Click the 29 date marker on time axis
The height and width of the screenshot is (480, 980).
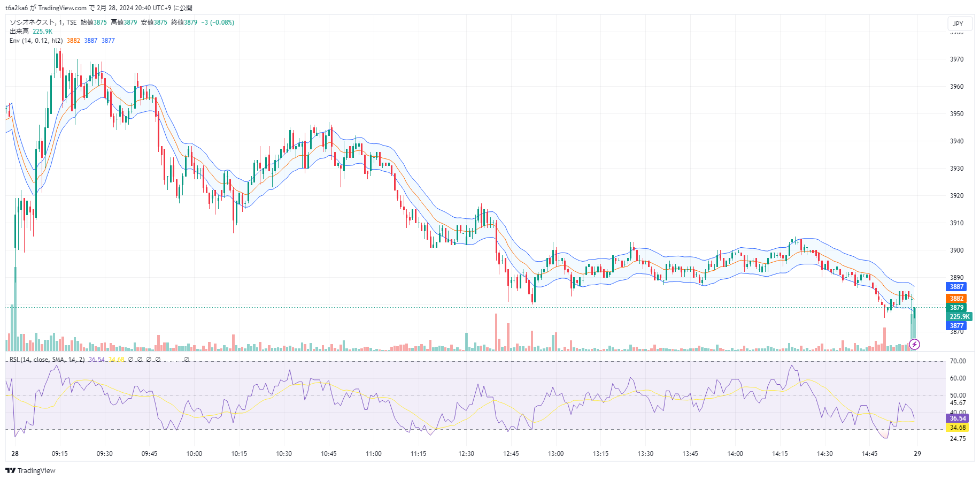pos(917,454)
